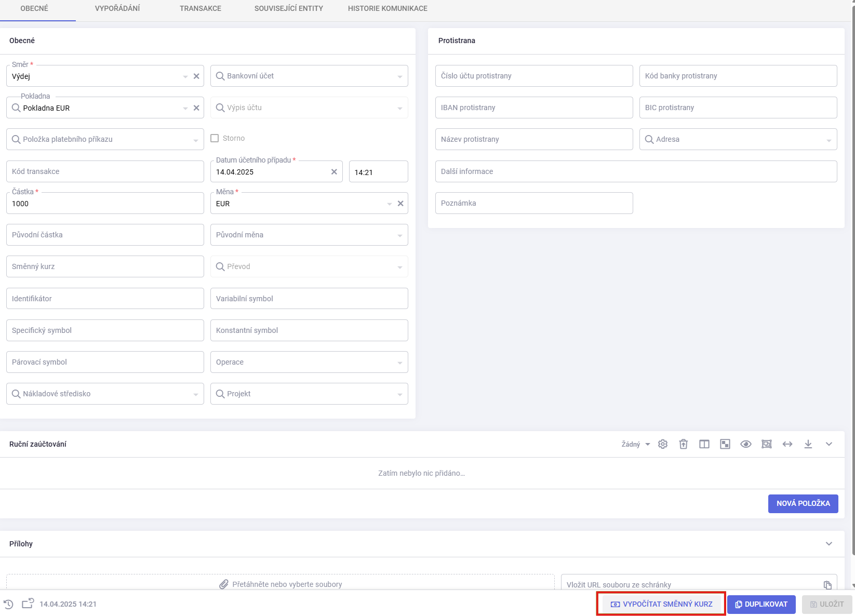The image size is (855, 616).
Task: Click into the Směnný kurz input field
Action: click(105, 266)
